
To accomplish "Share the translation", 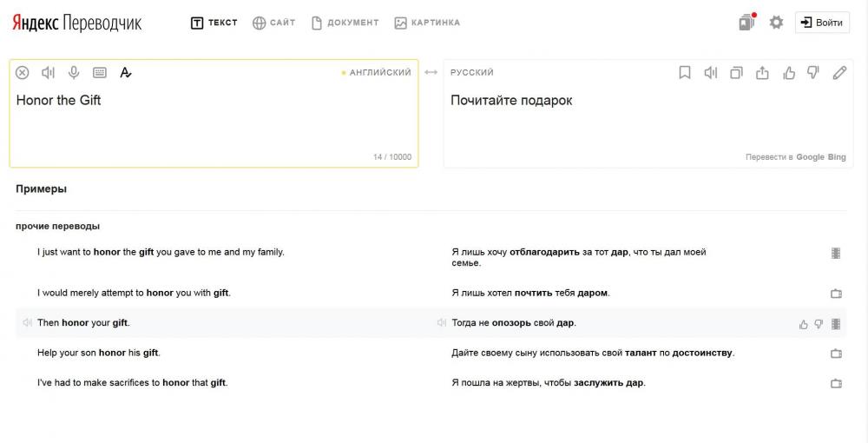I will (762, 73).
